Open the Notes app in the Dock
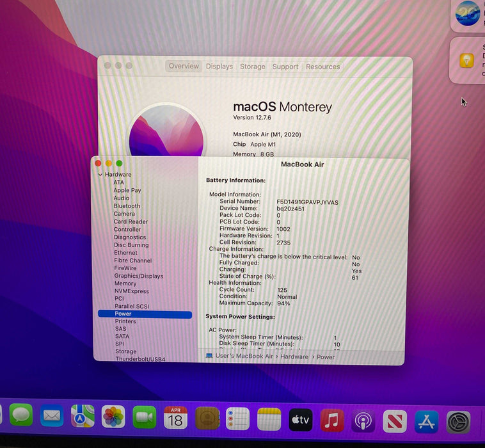Screen dimensions: 485x448 (269, 420)
